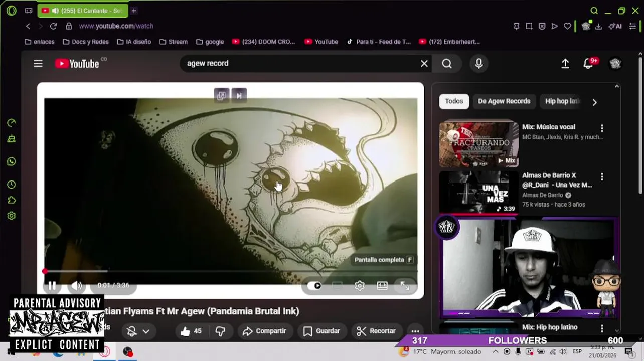Show hidden system tray icons chevron
644x361 pixels.
[496, 351]
